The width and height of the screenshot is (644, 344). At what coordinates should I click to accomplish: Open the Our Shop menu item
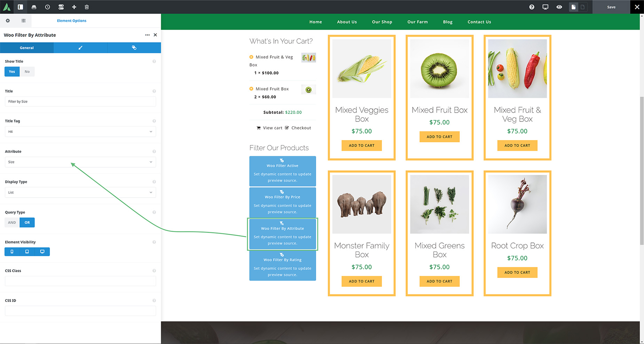(x=382, y=22)
